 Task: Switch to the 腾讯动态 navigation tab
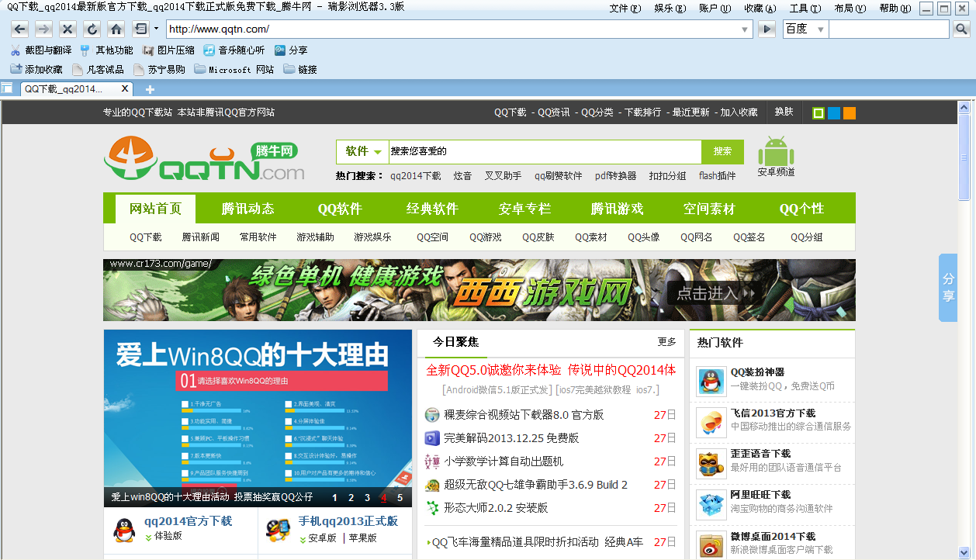(248, 209)
